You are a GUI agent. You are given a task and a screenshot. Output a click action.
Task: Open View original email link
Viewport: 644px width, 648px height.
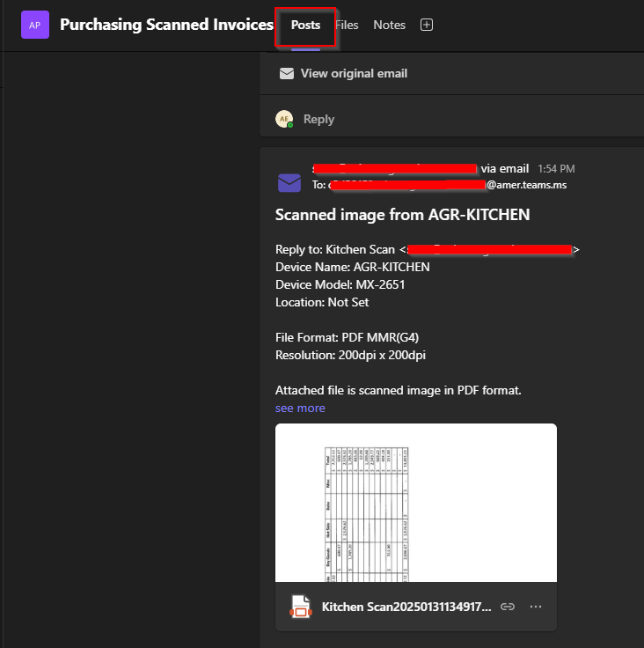coord(354,74)
